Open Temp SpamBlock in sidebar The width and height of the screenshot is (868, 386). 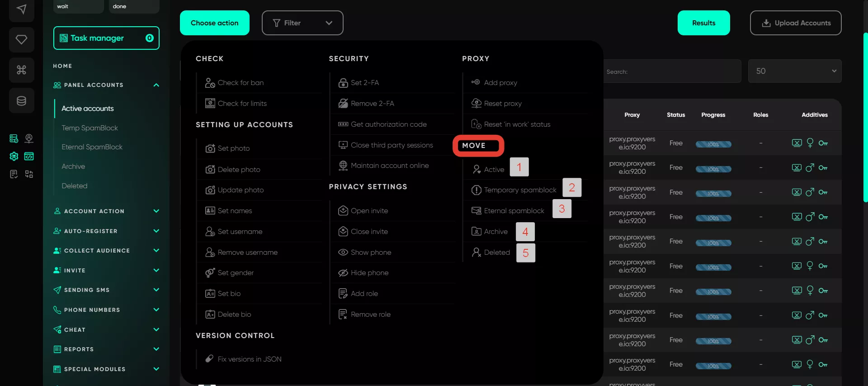[x=90, y=128]
